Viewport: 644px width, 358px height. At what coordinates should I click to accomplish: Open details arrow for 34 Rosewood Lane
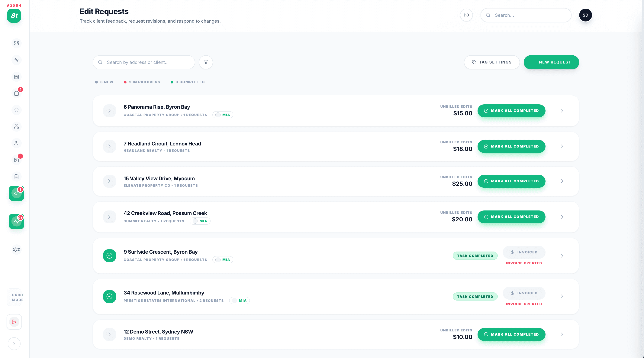(562, 296)
